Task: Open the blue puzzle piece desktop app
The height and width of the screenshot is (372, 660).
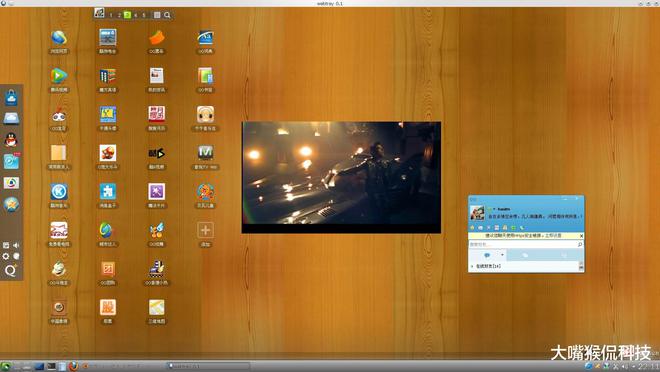Action: pyautogui.click(x=108, y=192)
